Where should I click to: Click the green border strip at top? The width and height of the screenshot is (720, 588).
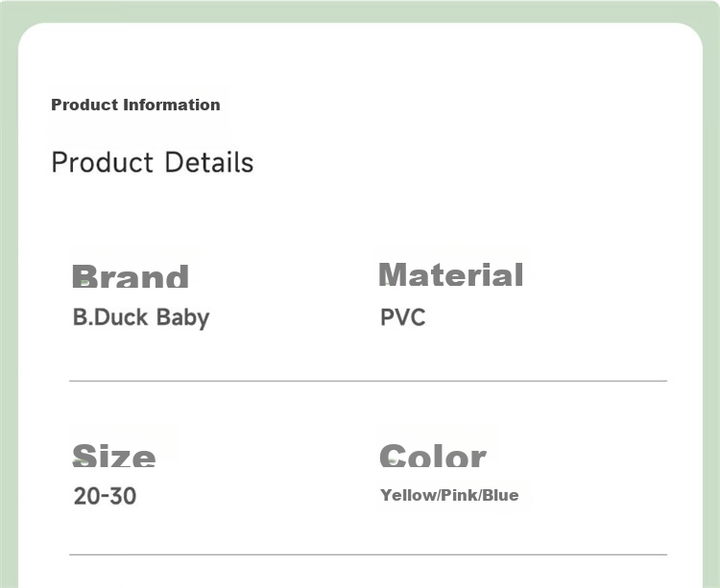tap(360, 11)
